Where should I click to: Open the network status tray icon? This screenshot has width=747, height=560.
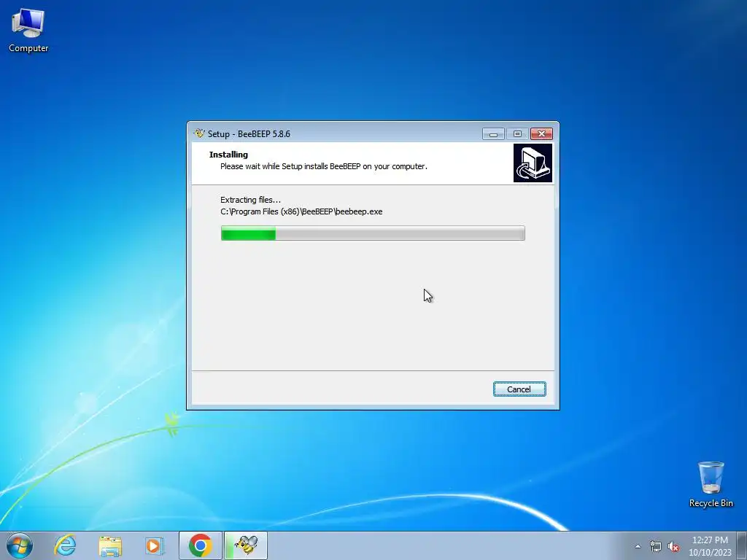656,546
